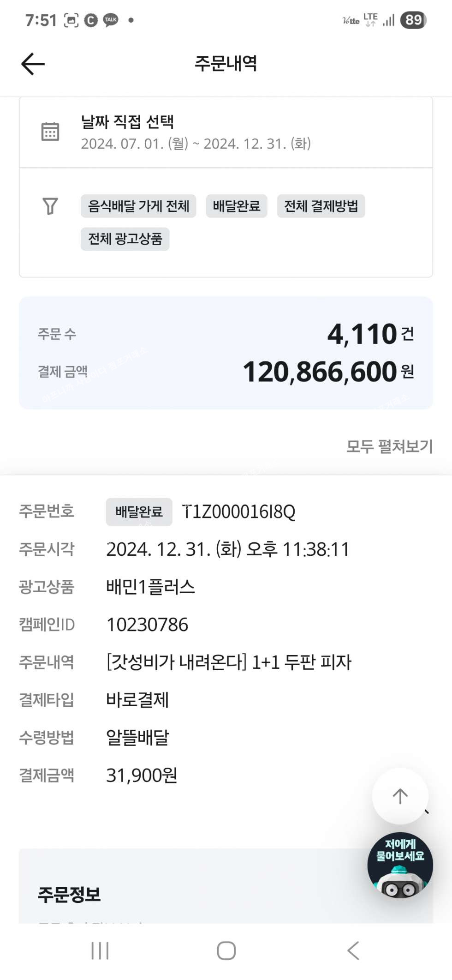Expand all orders with 모두 펼쳐보기
This screenshot has width=452, height=980.
(389, 446)
